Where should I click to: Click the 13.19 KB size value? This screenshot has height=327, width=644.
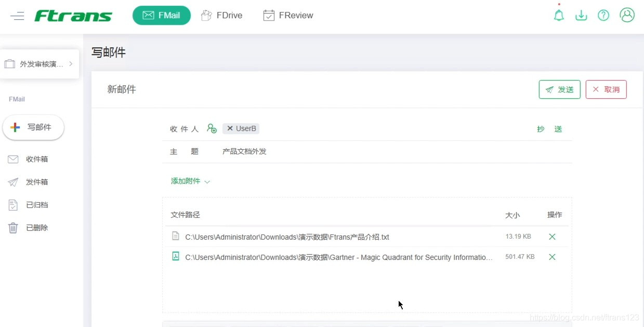[x=518, y=237]
